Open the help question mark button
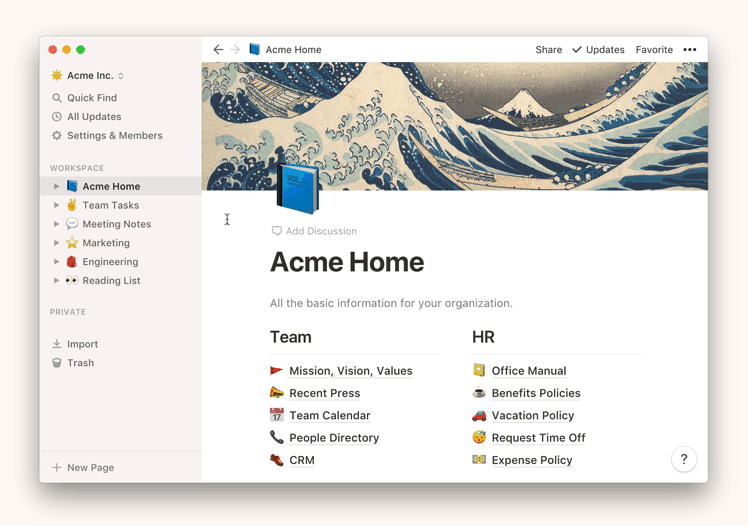 click(684, 459)
